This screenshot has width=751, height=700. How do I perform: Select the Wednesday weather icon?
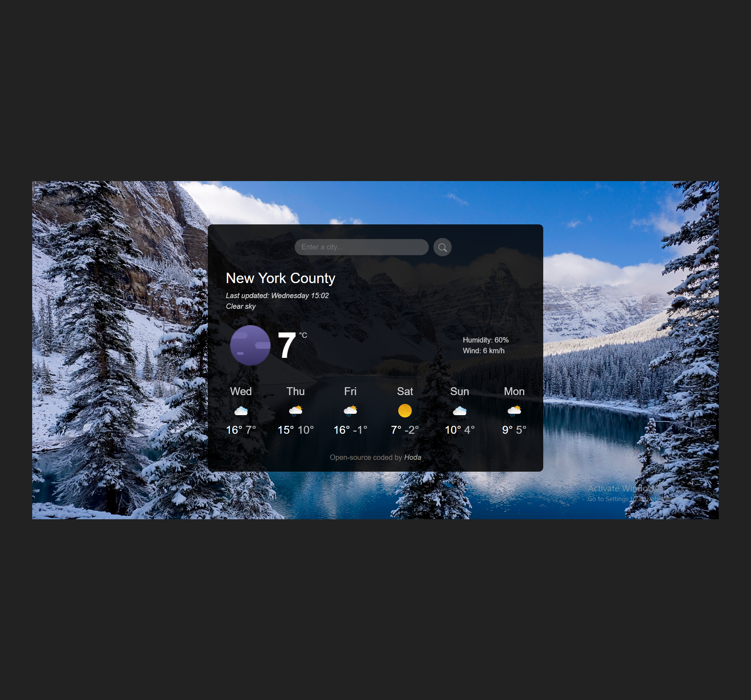coord(240,410)
